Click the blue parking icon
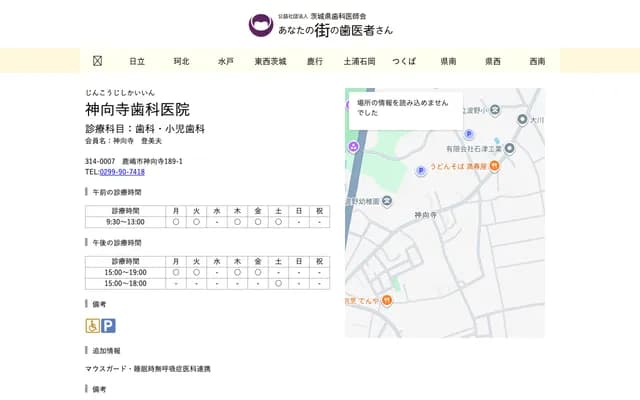640x400 pixels. 108,325
